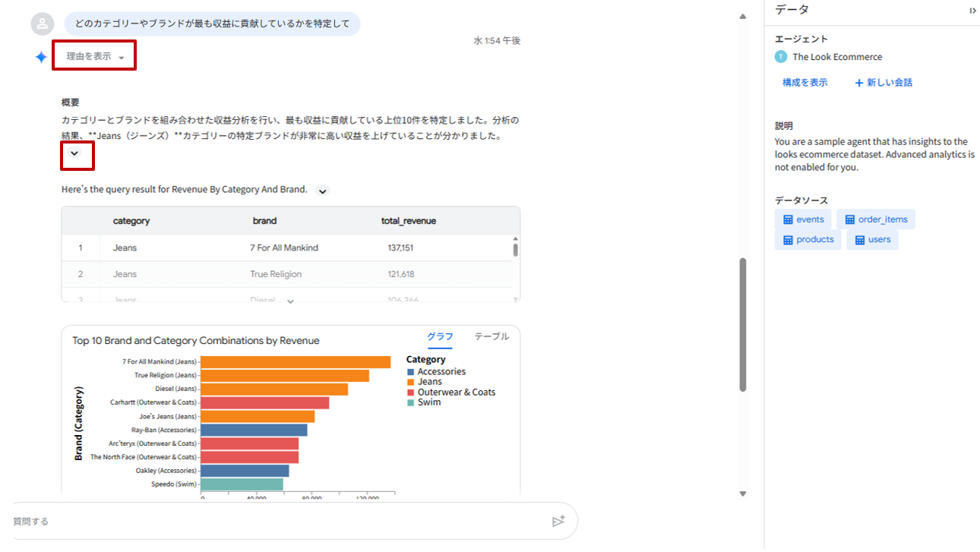
Task: Click the 構成を表示 link
Action: [805, 83]
